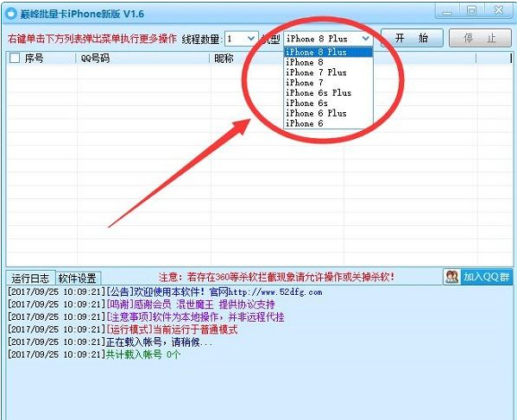Close the 巅峰批量卡iPhone window
The image size is (517, 420).
(498, 11)
